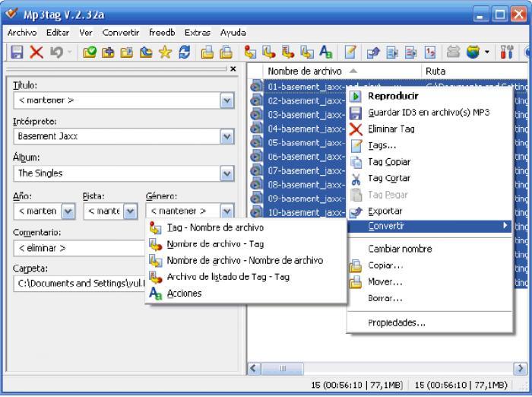Click the save tag floppy disk toolbar icon
Screen dimensions: 532x397
pos(17,52)
